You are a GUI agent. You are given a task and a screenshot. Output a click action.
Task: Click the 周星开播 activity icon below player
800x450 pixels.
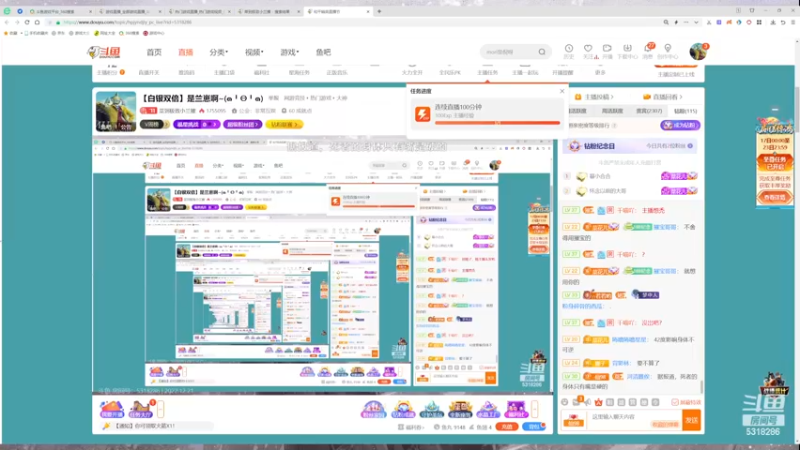112,409
